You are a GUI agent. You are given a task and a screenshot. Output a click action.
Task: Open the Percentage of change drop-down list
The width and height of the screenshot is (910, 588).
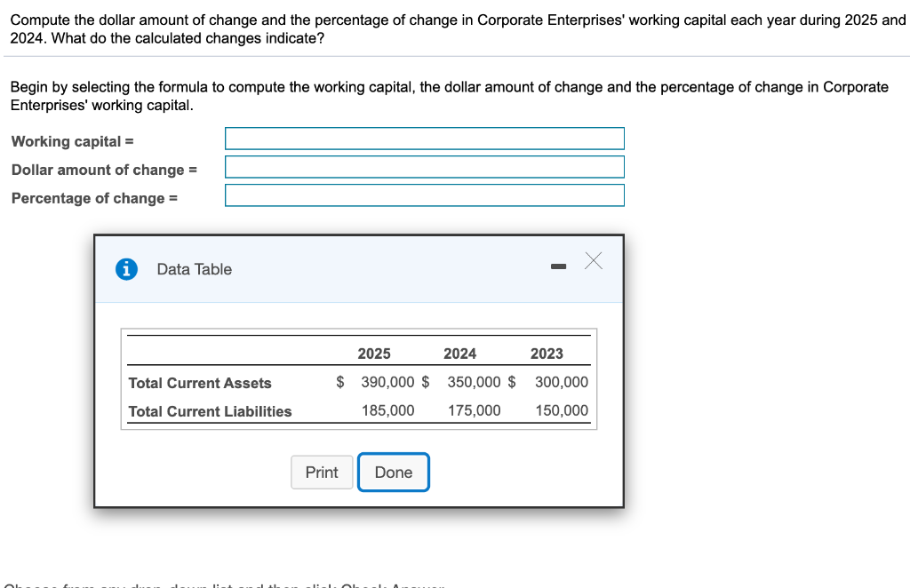pyautogui.click(x=425, y=195)
